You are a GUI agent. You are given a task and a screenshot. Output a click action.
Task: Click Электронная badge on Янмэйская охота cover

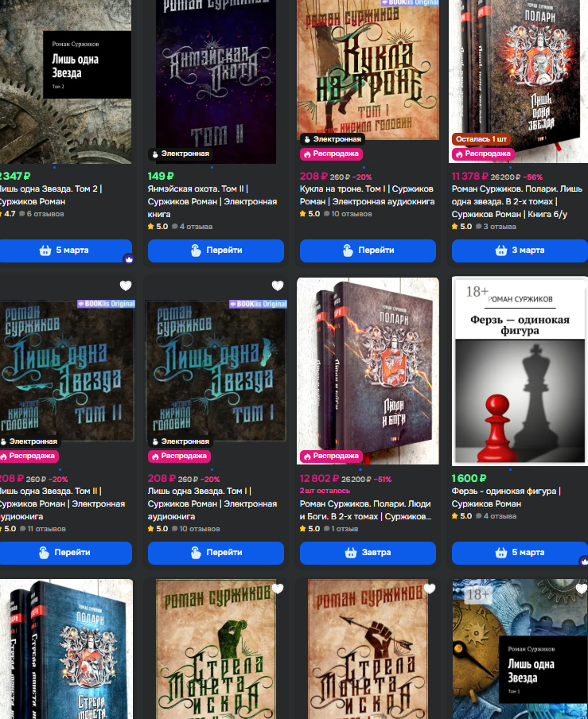point(181,154)
